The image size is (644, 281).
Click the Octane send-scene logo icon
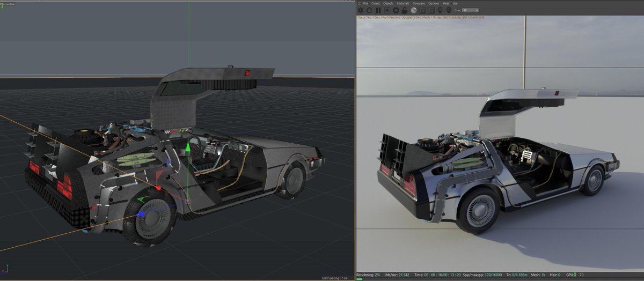click(361, 10)
